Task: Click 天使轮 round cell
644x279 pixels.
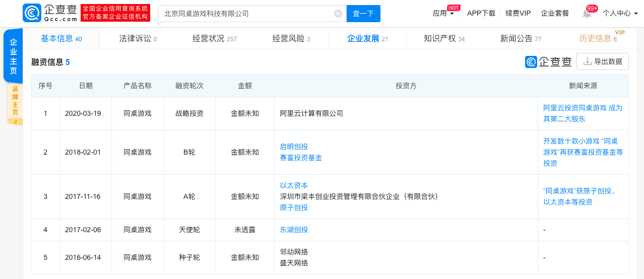Action: tap(189, 230)
